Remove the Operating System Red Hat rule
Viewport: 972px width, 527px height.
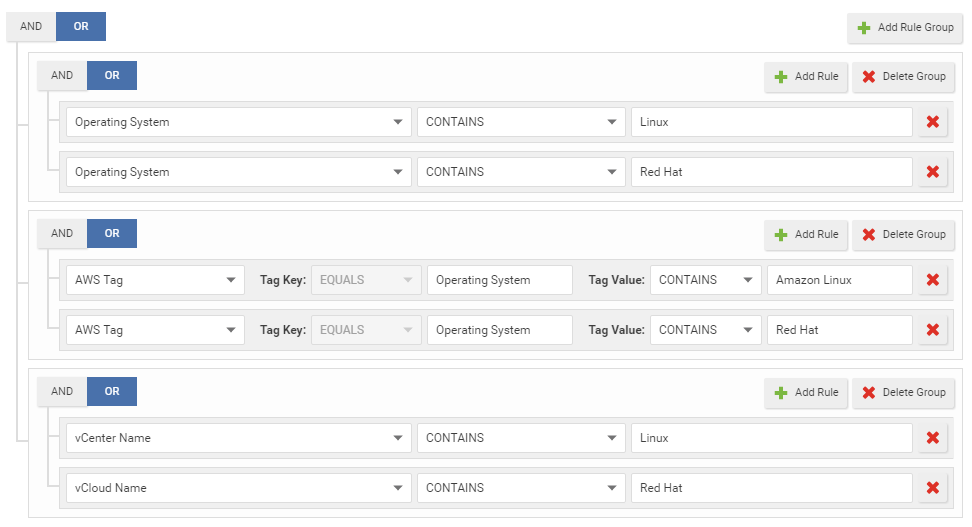pyautogui.click(x=932, y=172)
